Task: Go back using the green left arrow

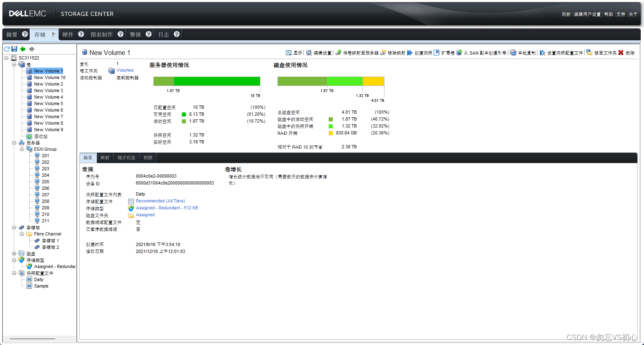Action: (23, 49)
